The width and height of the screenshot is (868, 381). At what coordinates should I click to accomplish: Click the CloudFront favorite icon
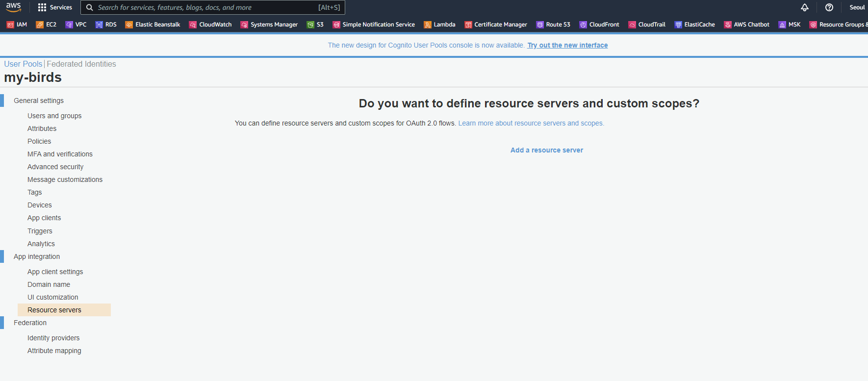point(583,25)
